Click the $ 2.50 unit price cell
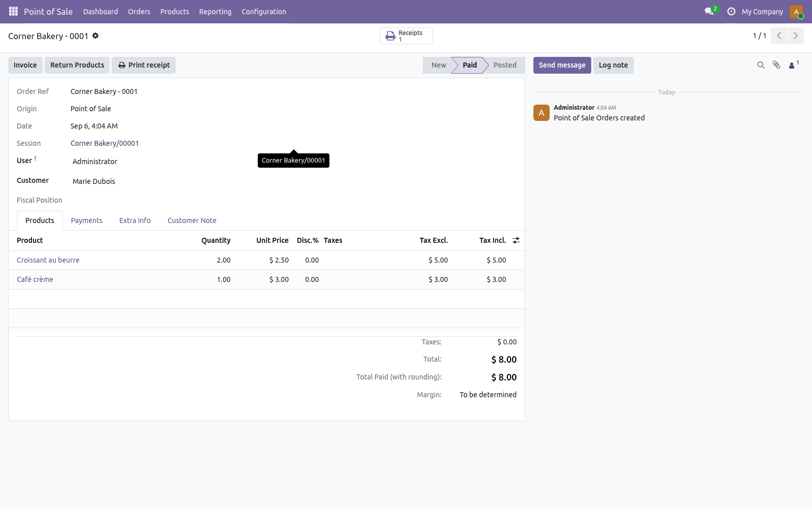Screen dimensions: 812x508 [x=279, y=260]
